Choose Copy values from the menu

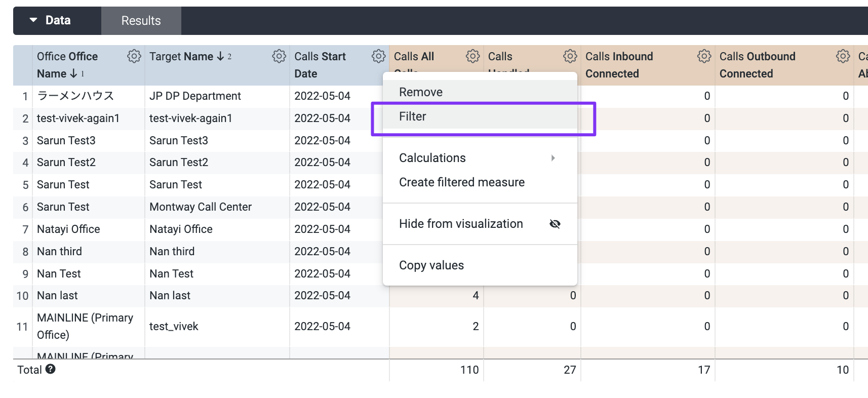tap(480, 265)
